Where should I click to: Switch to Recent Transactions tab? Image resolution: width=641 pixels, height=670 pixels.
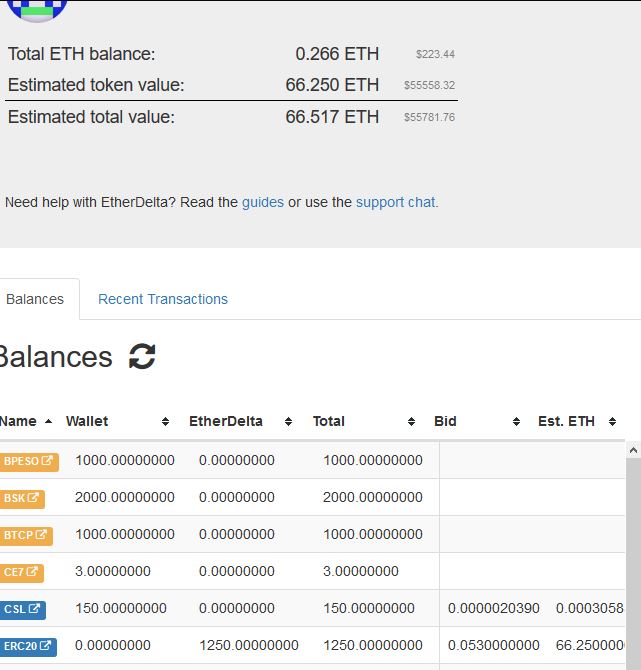(x=163, y=299)
